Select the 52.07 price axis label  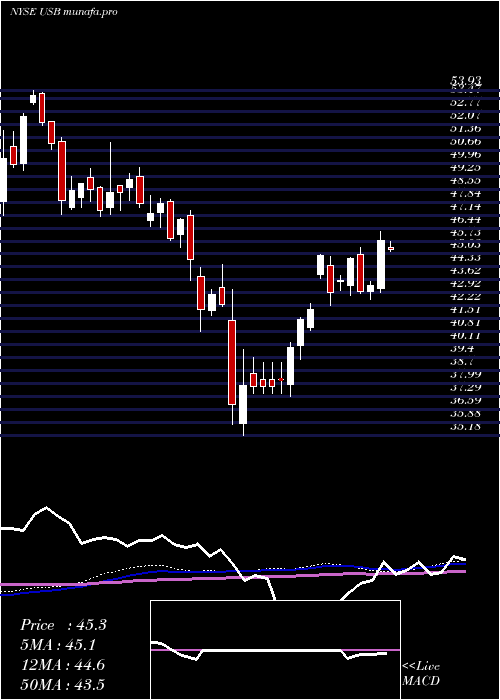click(466, 116)
